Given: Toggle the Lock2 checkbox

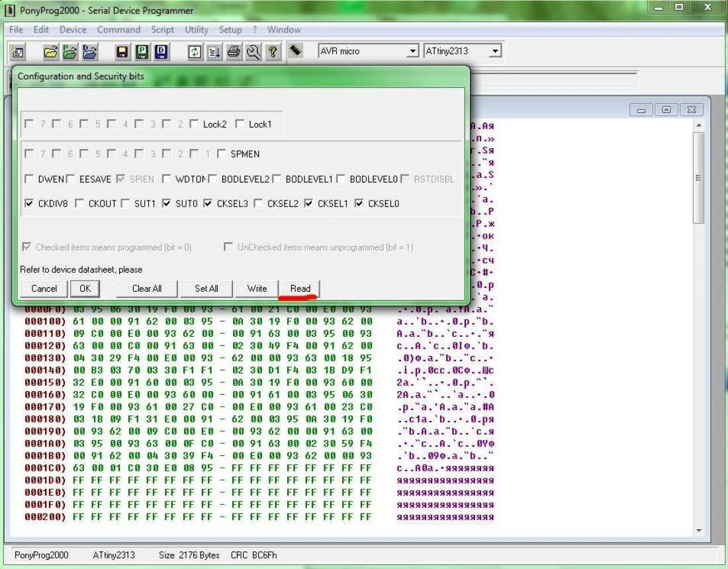Looking at the screenshot, I should pos(194,124).
